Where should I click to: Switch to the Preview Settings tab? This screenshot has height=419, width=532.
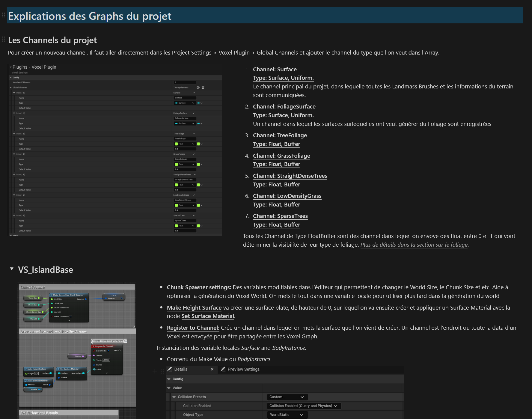click(243, 369)
